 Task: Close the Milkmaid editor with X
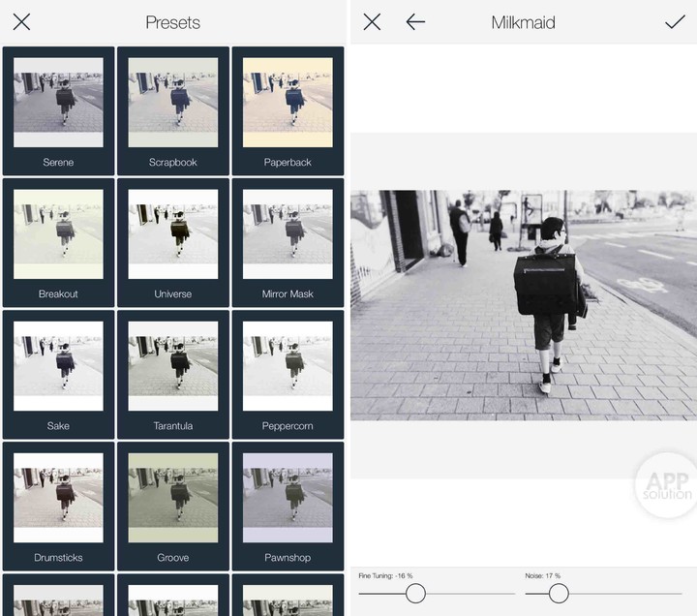click(x=372, y=21)
